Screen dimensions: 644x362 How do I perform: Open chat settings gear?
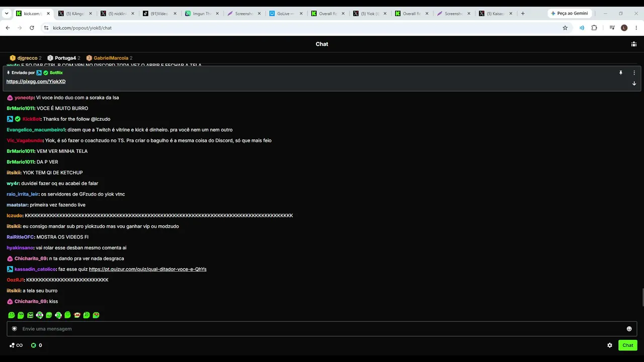[x=610, y=345]
